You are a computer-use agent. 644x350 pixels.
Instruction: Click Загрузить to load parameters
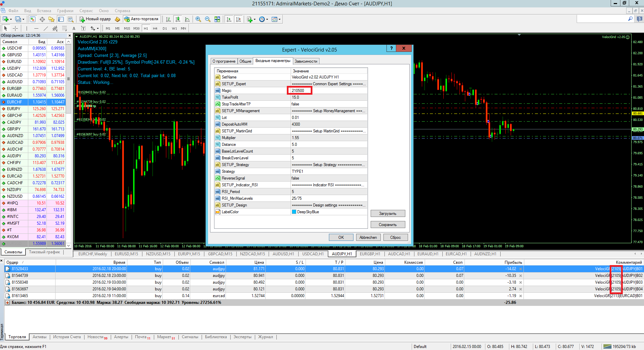[387, 214]
